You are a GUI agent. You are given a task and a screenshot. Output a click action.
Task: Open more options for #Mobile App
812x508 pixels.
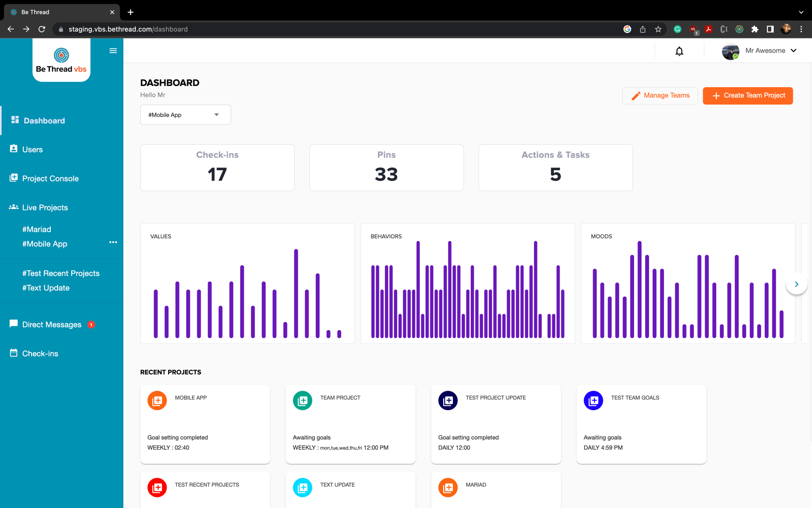[113, 242]
